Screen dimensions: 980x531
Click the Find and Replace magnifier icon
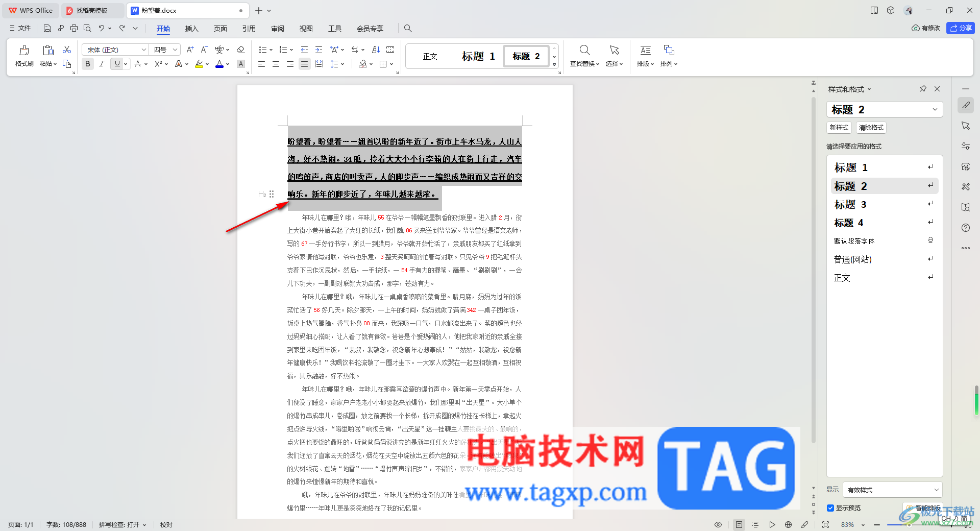585,50
